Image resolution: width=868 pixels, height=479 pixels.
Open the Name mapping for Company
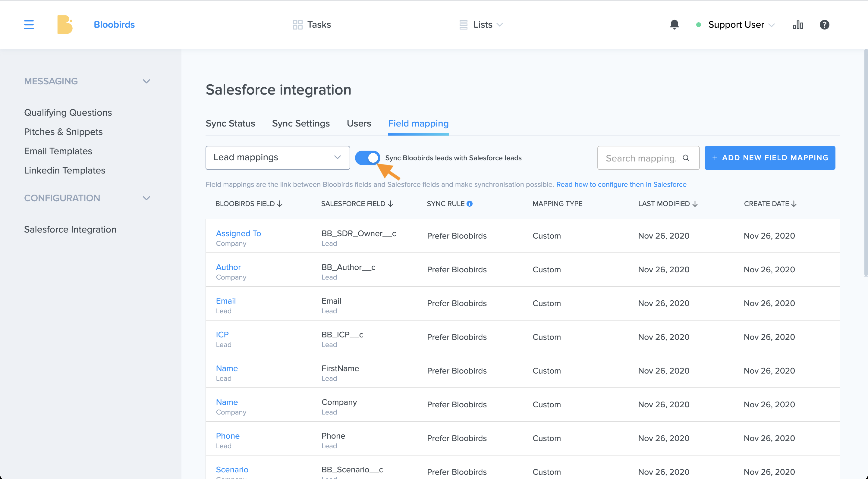[227, 402]
